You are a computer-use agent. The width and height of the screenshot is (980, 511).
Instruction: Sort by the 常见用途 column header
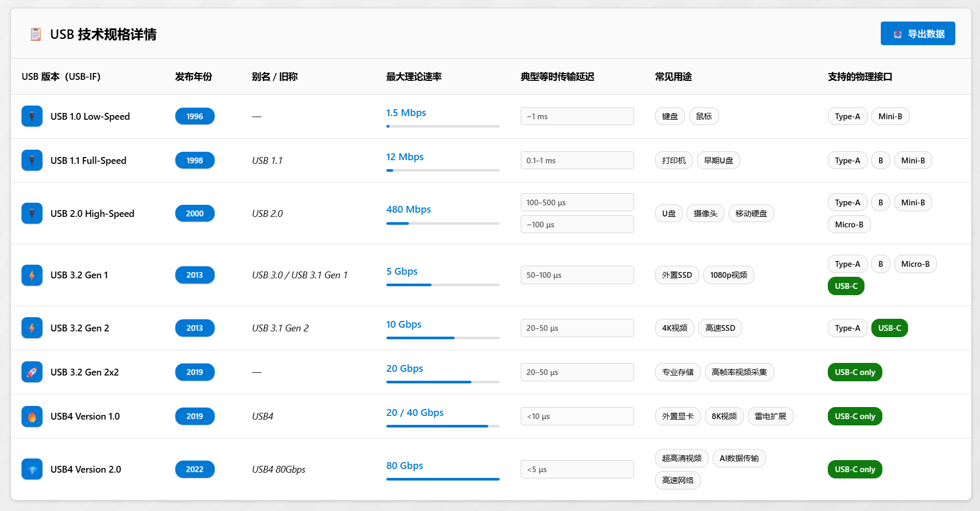[x=673, y=77]
